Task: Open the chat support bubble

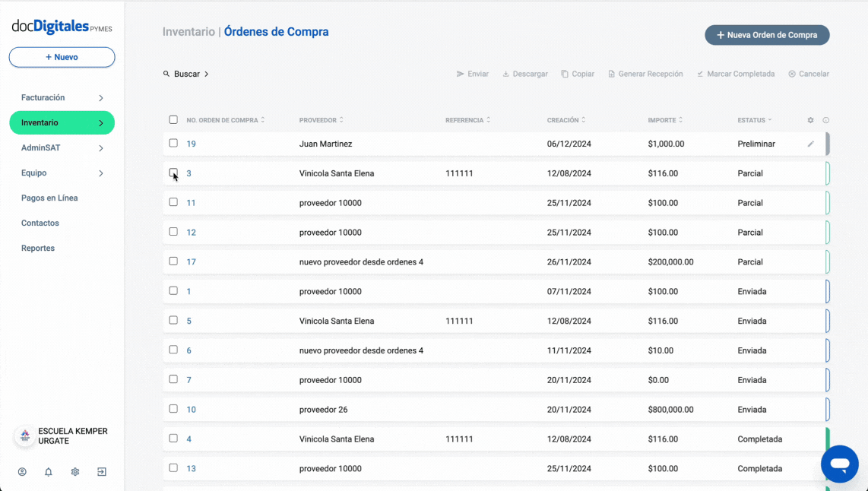Action: coord(839,464)
